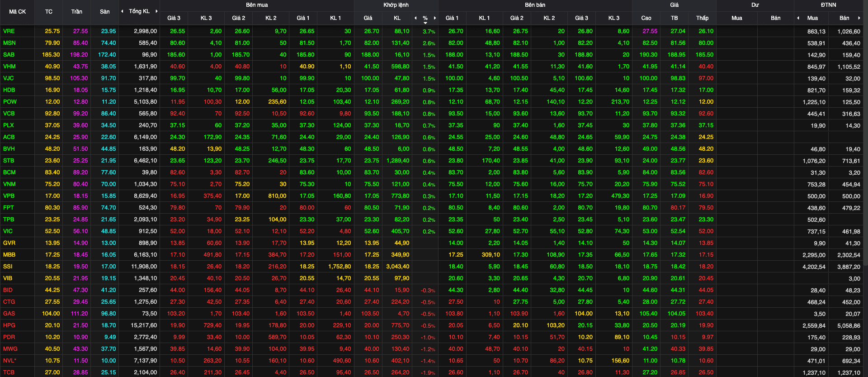Sort by the Mã CK column header
The height and width of the screenshot is (377, 868).
click(18, 12)
